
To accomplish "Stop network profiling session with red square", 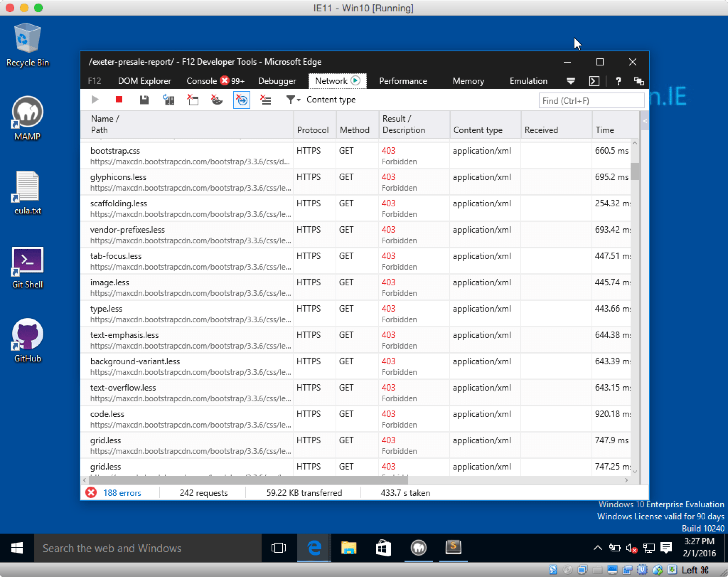I will click(119, 100).
